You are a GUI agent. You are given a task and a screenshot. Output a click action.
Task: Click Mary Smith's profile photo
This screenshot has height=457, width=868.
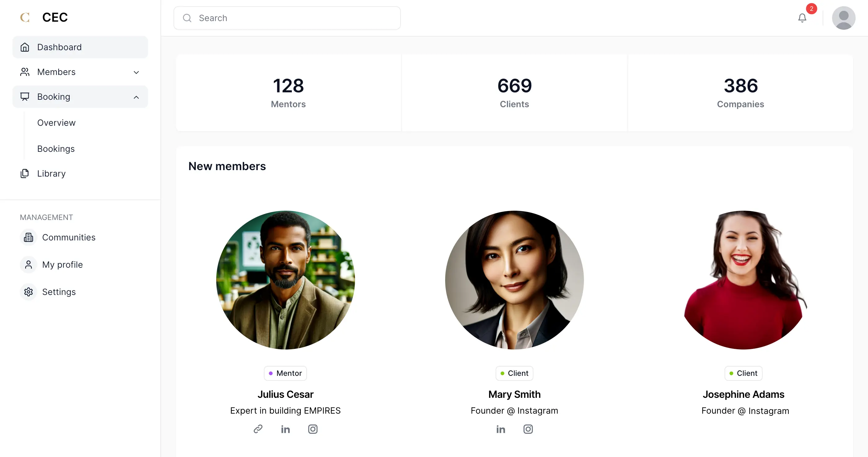coord(514,280)
